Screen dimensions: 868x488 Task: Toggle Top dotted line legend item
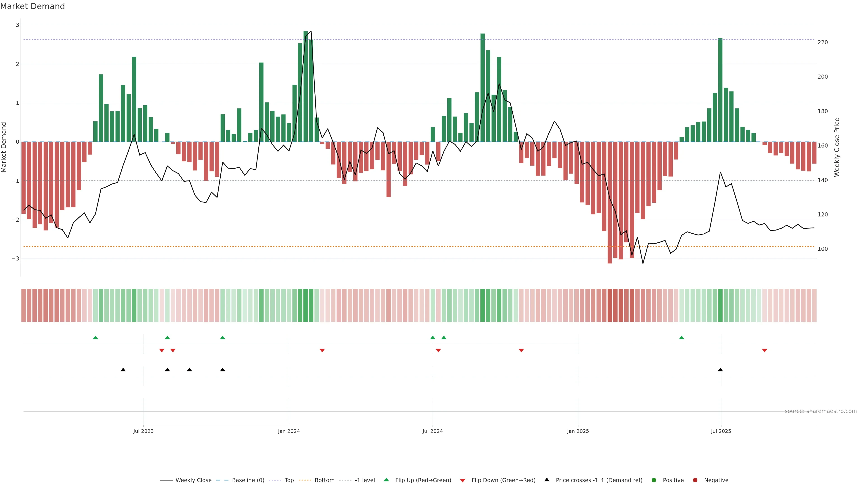click(x=289, y=480)
